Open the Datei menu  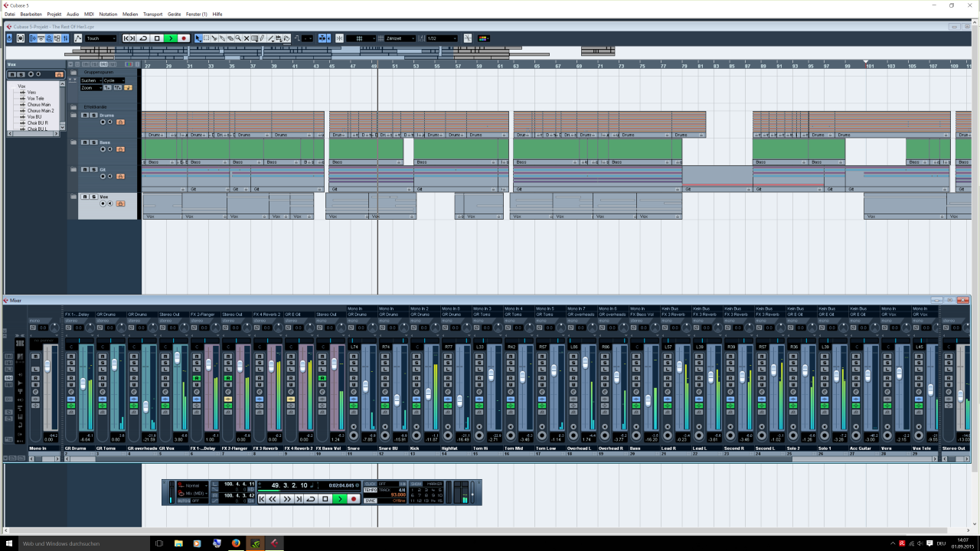9,14
